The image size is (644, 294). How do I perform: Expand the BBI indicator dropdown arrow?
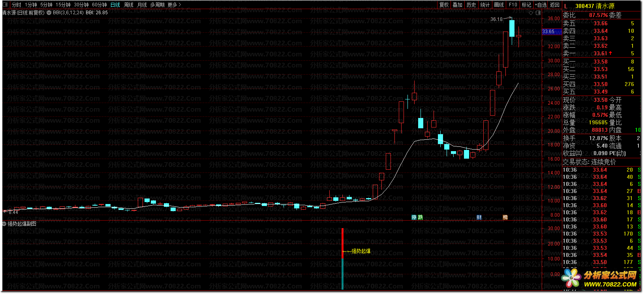click(49, 13)
